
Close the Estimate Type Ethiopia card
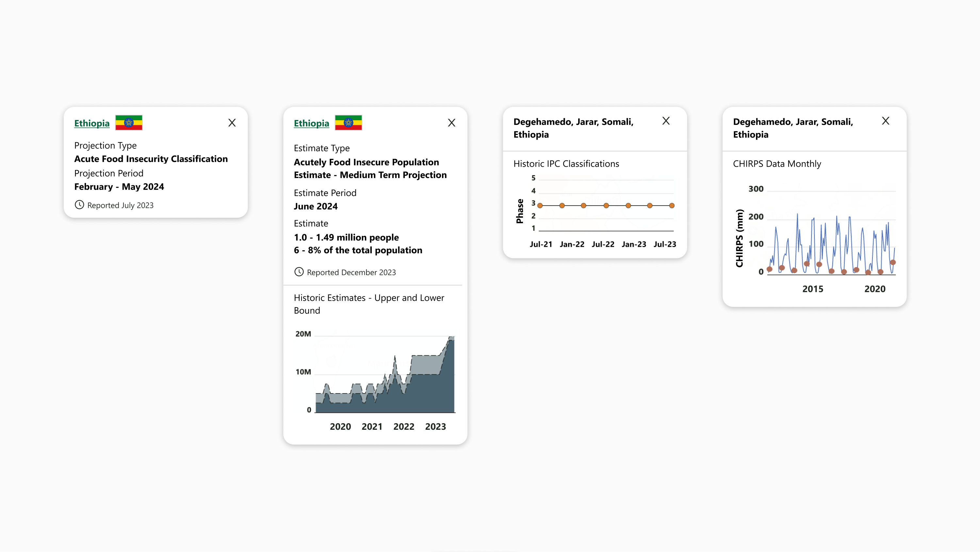click(x=451, y=123)
